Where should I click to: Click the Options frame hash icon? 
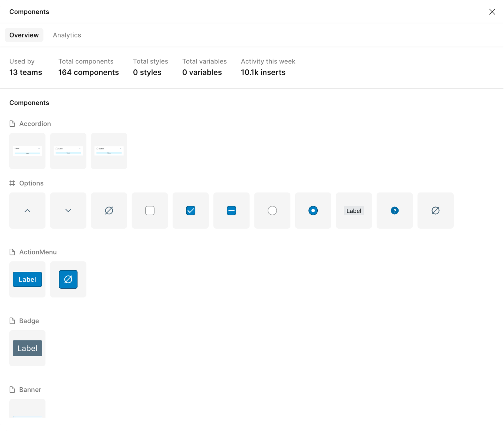[12, 183]
